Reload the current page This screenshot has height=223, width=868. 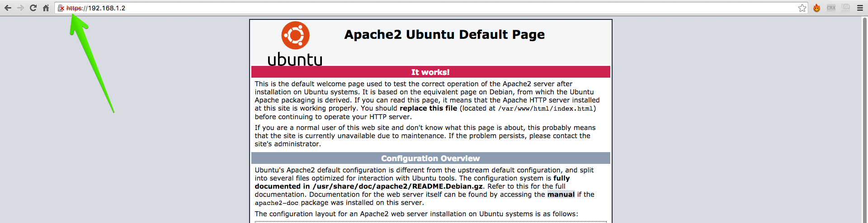33,8
